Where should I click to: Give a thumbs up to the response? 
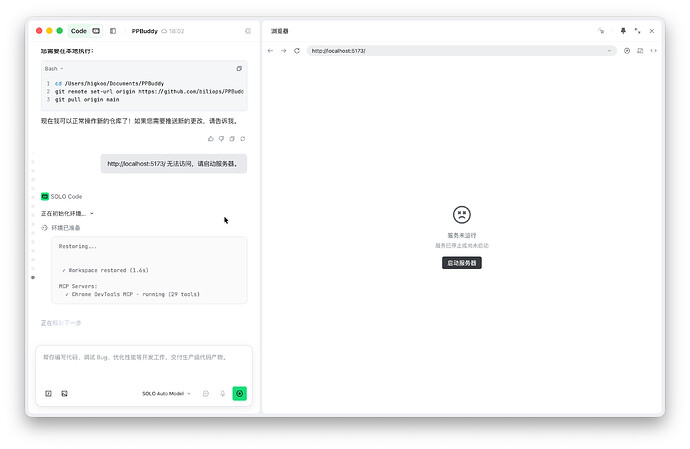211,139
